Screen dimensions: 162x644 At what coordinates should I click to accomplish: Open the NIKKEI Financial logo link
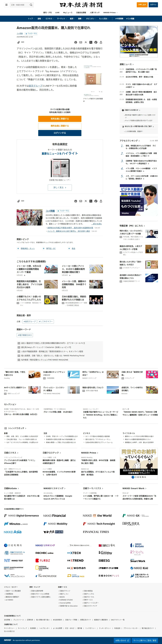[54, 516]
